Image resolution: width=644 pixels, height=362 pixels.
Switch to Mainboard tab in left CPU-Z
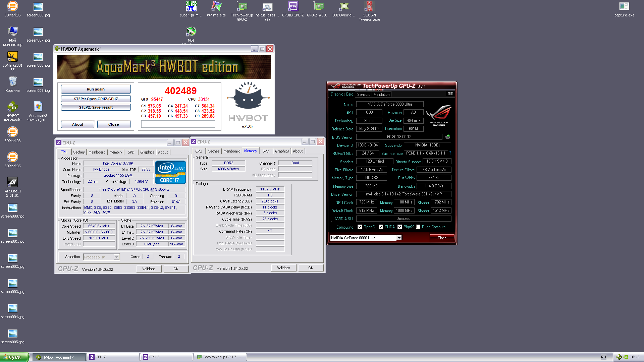coord(97,152)
